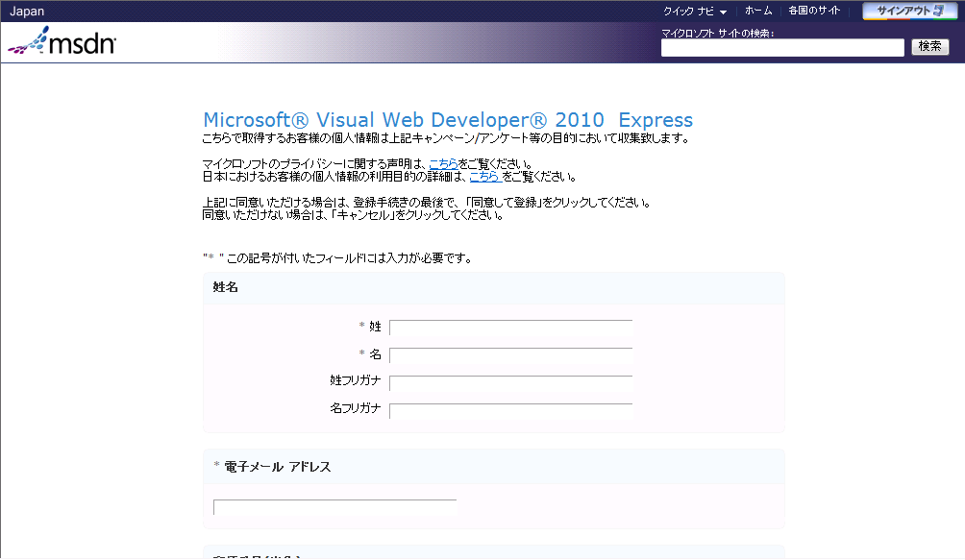Click the 姓フリガナ input field
Viewport: 965px width, 560px height.
pyautogui.click(x=510, y=383)
